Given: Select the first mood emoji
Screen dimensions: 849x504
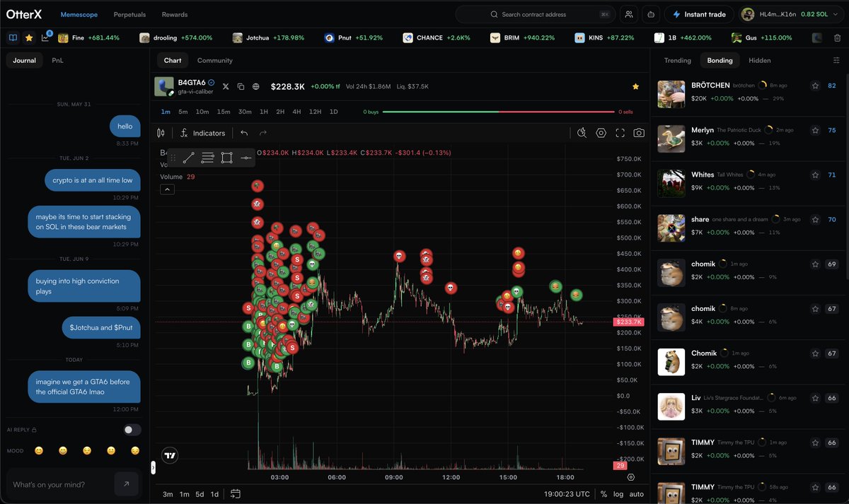Looking at the screenshot, I should (39, 450).
